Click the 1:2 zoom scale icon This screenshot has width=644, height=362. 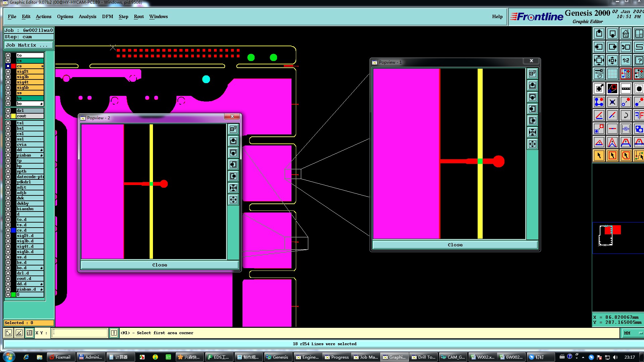point(626,61)
